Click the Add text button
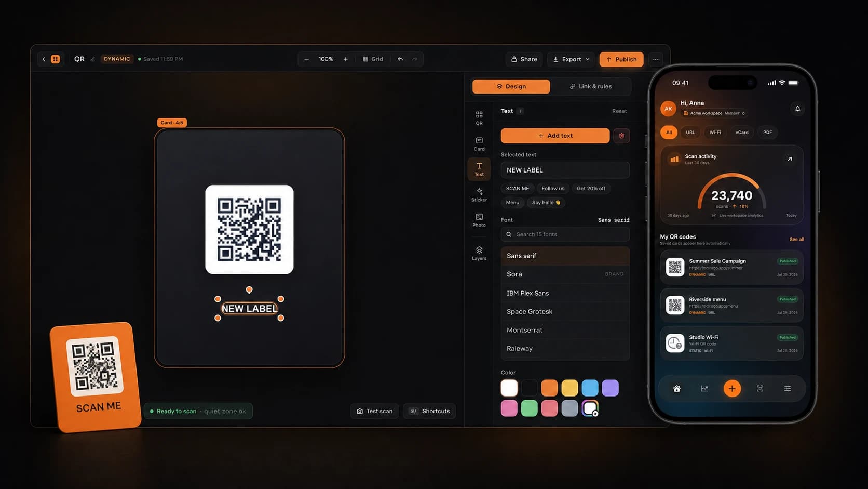Image resolution: width=868 pixels, height=489 pixels. [555, 136]
